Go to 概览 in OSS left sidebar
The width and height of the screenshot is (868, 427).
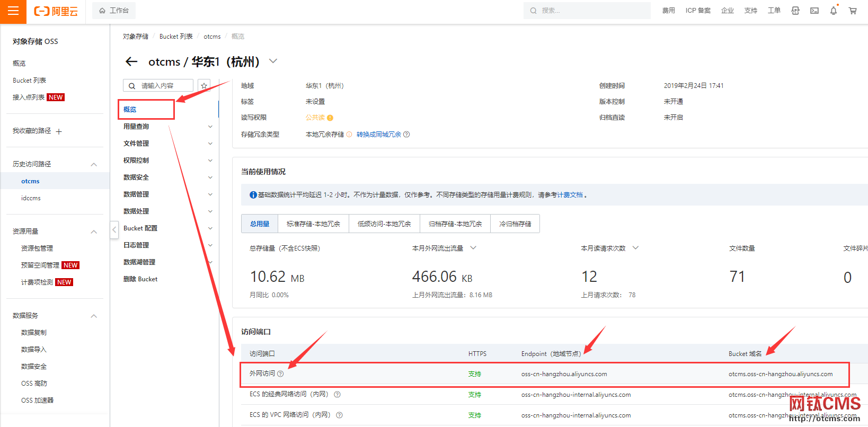(x=19, y=63)
